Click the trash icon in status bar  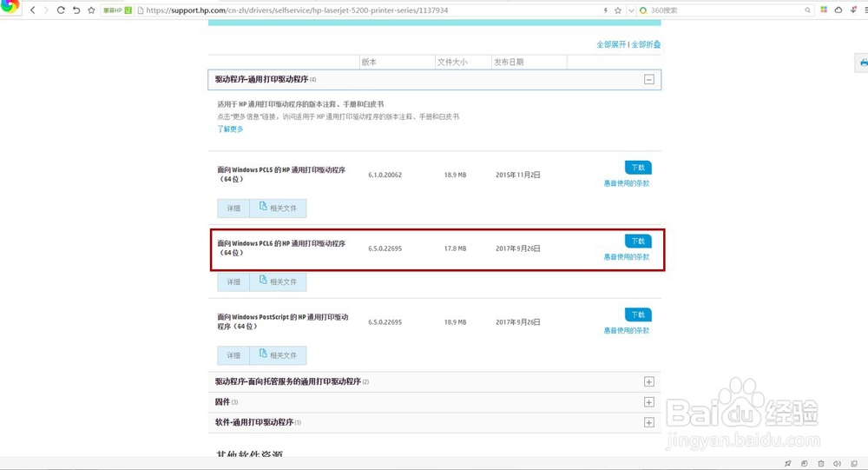point(821,463)
